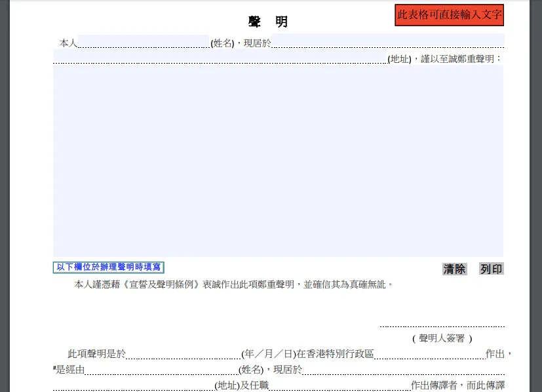Click the large declaration text area
This screenshot has height=392, width=542.
(x=279, y=161)
